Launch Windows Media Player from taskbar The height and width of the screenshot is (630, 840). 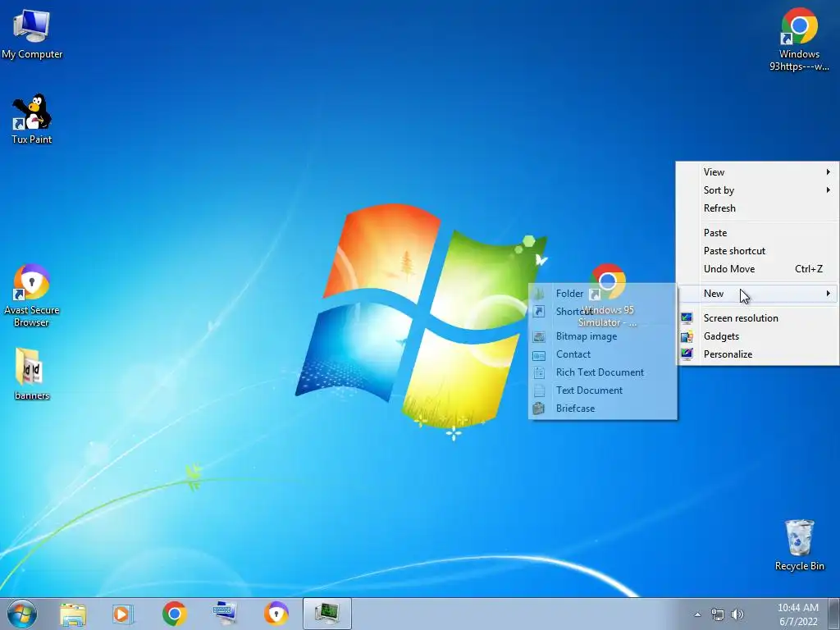(x=123, y=614)
